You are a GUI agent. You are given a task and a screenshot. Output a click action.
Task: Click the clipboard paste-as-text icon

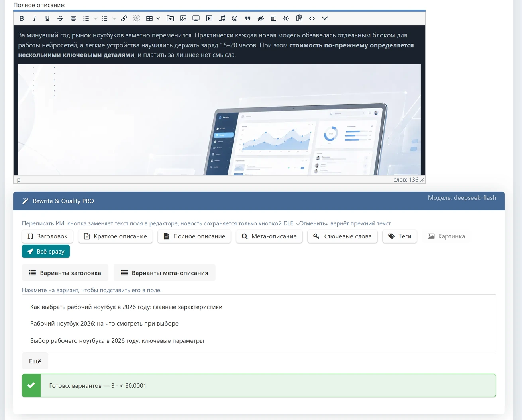(299, 18)
